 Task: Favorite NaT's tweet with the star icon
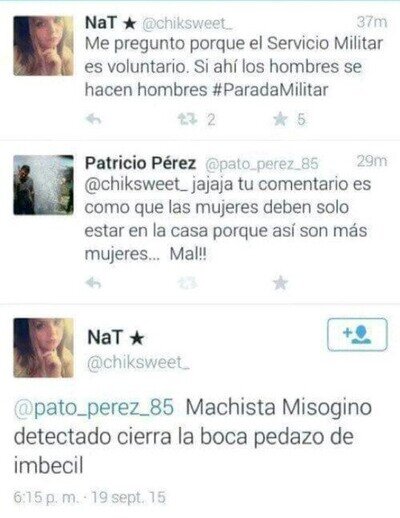pos(280,119)
